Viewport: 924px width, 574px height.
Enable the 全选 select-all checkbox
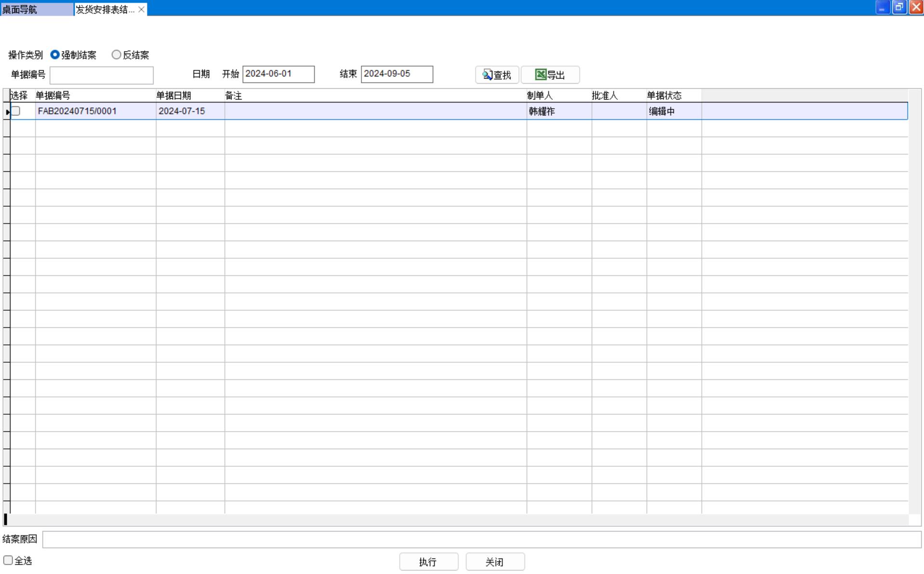click(8, 560)
